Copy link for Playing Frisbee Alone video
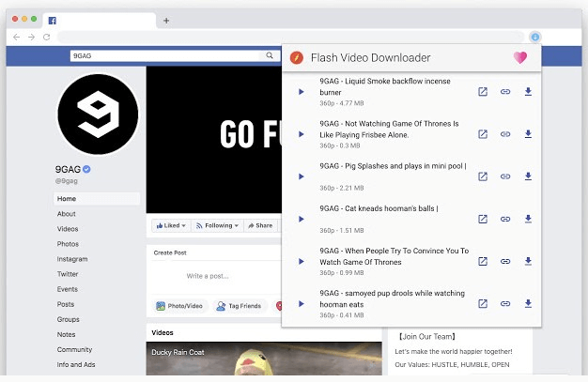Image resolution: width=588 pixels, height=382 pixels. point(505,134)
